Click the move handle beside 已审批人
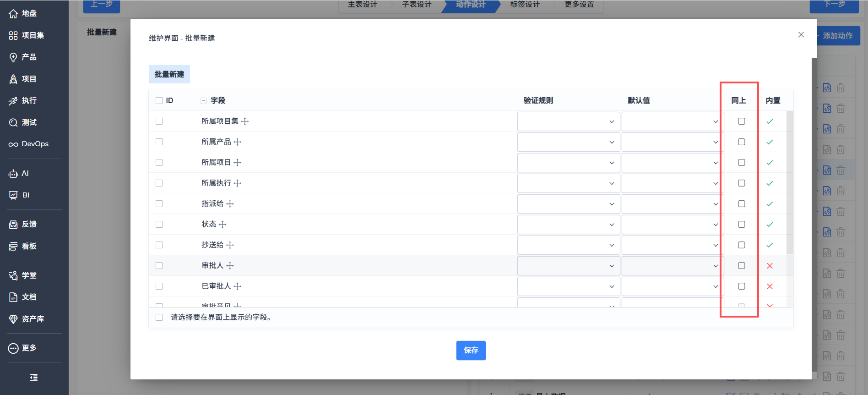This screenshot has height=395, width=868. pyautogui.click(x=238, y=286)
